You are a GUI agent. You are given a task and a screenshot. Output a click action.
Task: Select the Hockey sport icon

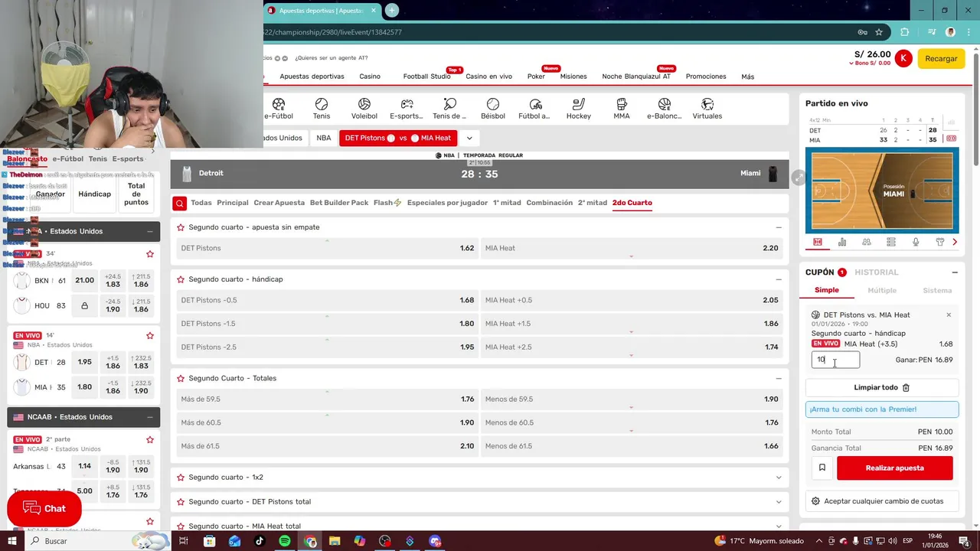(x=579, y=104)
